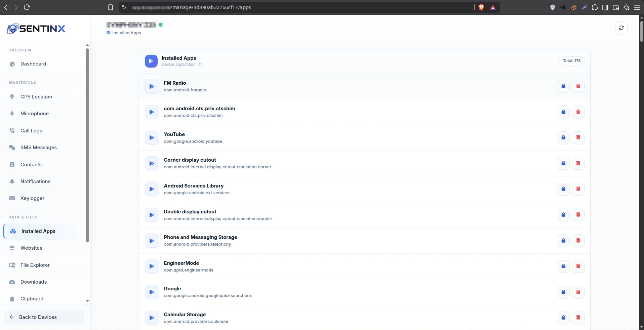This screenshot has height=330, width=644.
Task: Open SMS Messages
Action: [42, 148]
